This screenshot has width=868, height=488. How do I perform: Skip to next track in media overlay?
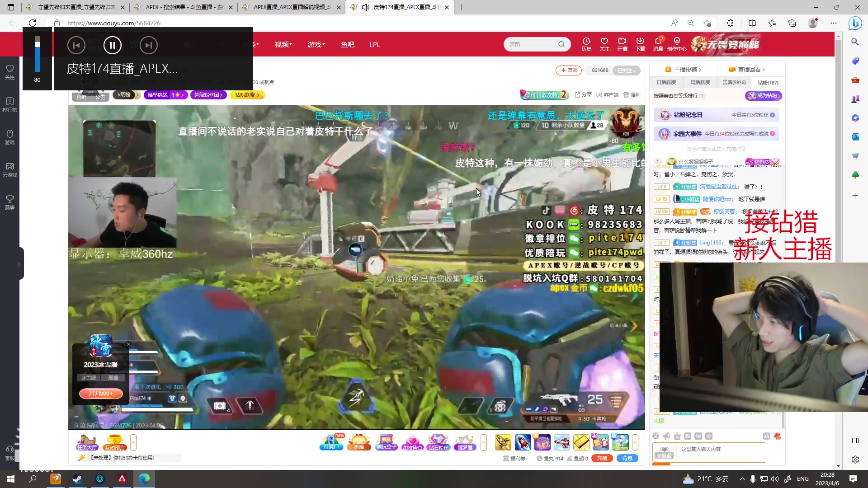coord(148,45)
